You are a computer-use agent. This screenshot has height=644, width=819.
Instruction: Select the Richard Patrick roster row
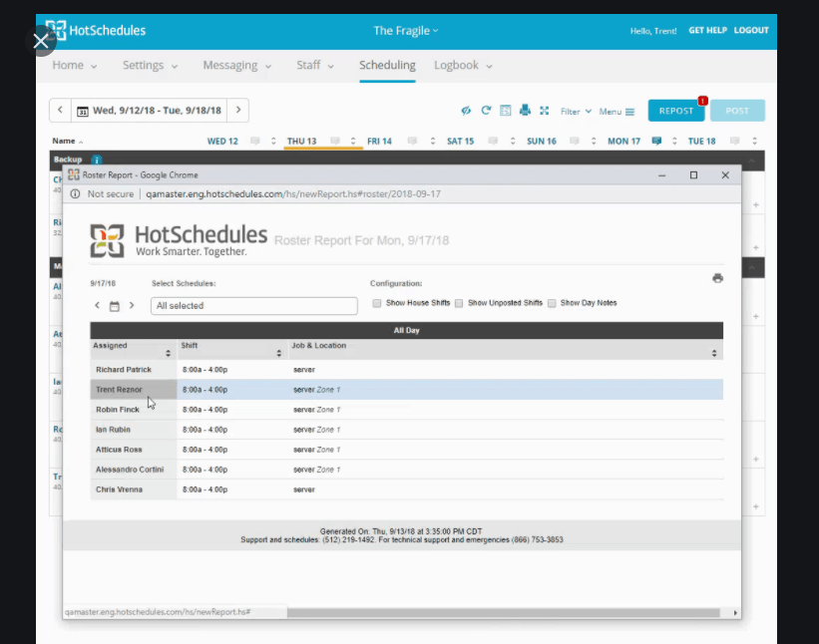[406, 370]
